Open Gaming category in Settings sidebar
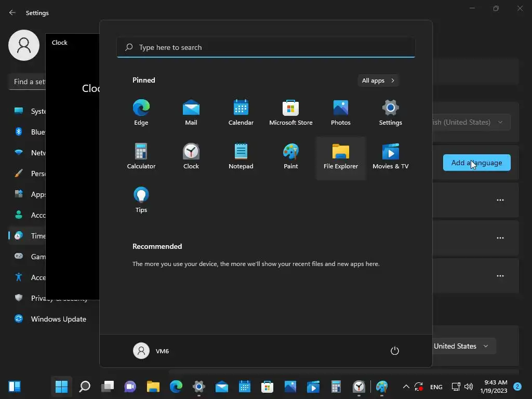The image size is (532, 399). 27,257
